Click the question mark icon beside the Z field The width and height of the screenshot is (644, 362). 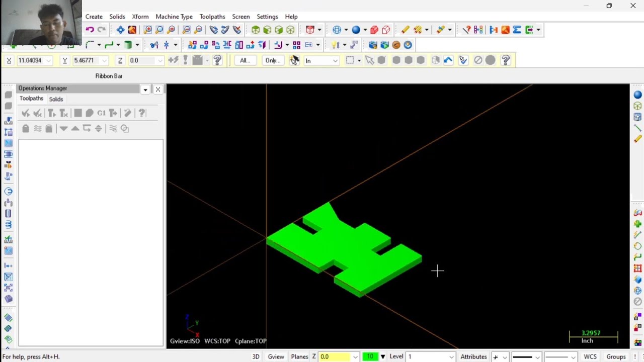pyautogui.click(x=217, y=60)
